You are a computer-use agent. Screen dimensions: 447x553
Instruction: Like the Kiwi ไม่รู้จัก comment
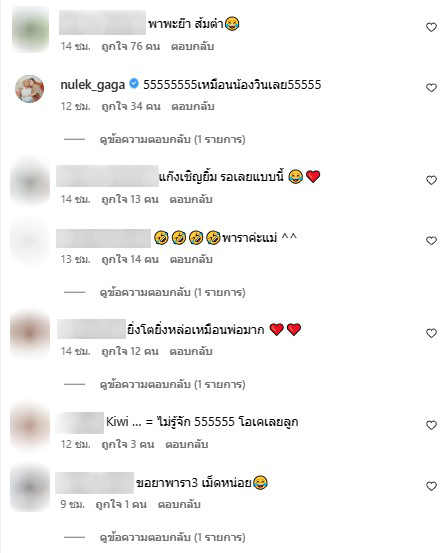[x=431, y=425]
